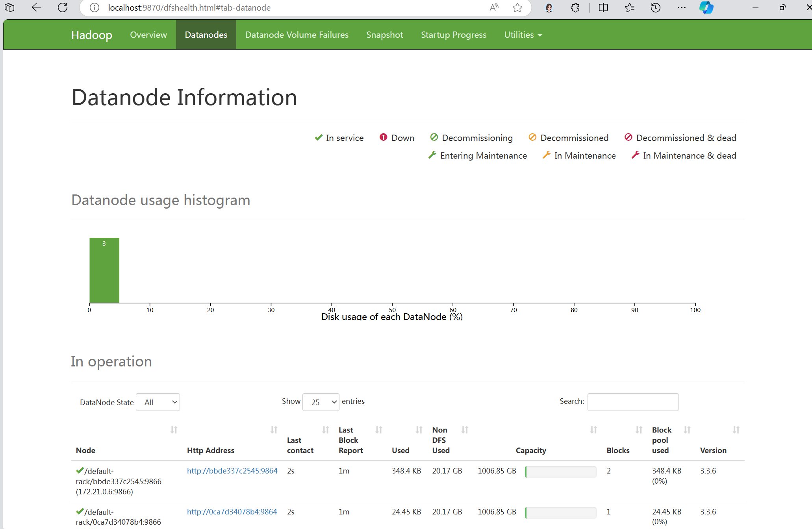Open the browser History icon
Image resolution: width=812 pixels, height=529 pixels.
point(656,7)
